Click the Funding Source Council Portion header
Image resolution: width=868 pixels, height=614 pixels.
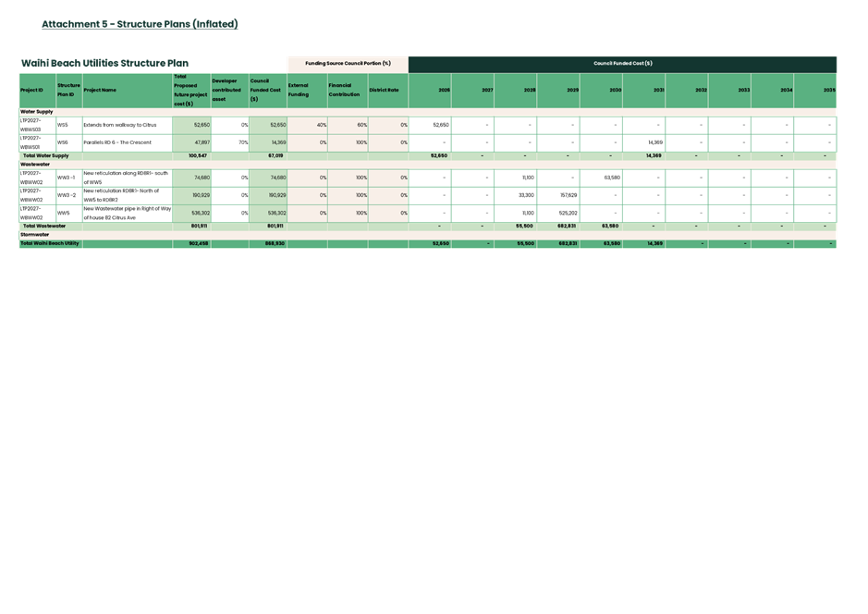[348, 64]
